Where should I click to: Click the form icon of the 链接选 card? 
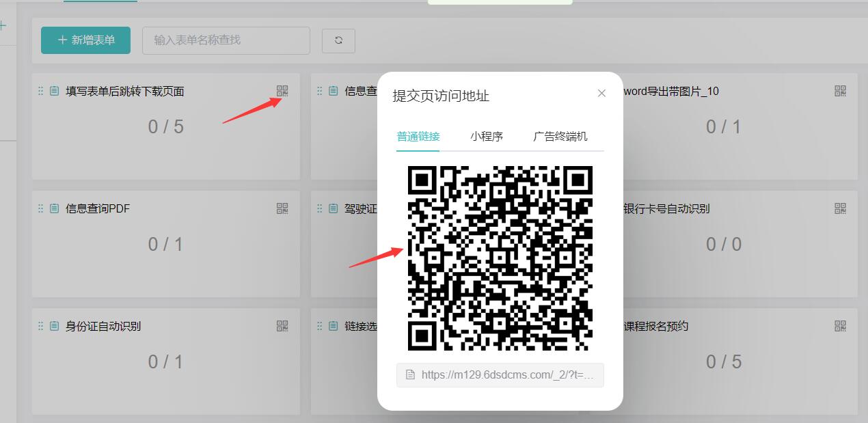pyautogui.click(x=333, y=326)
